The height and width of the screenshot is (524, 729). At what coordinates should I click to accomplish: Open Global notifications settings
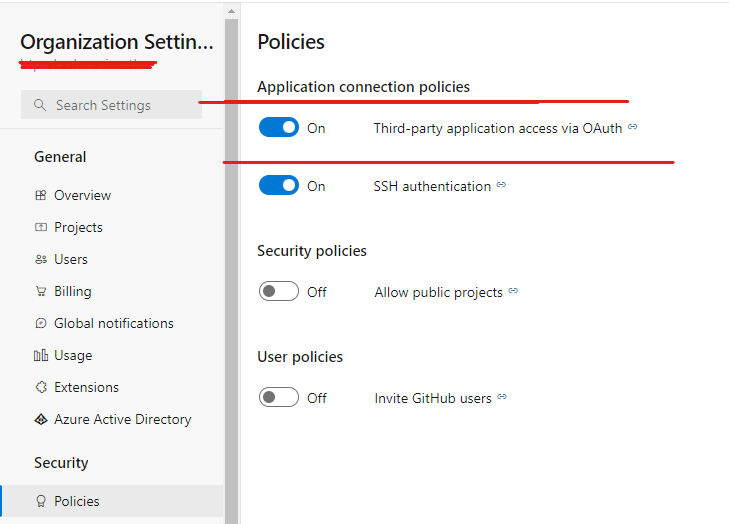(112, 323)
